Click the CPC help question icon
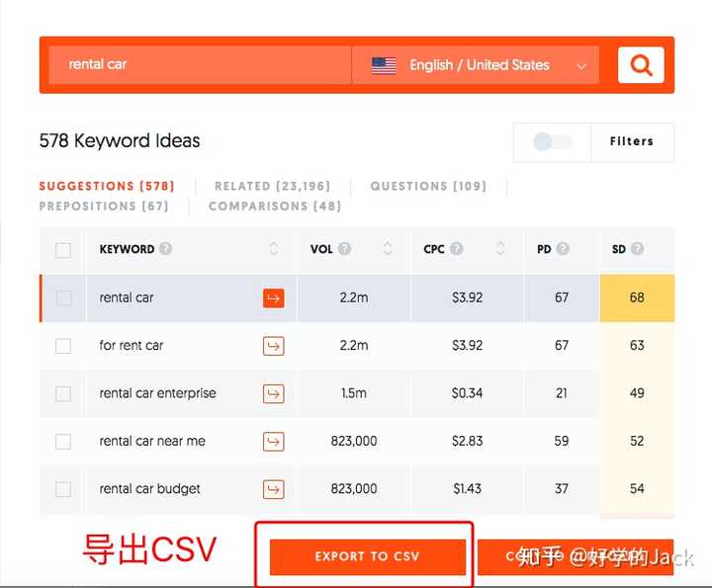 [456, 249]
